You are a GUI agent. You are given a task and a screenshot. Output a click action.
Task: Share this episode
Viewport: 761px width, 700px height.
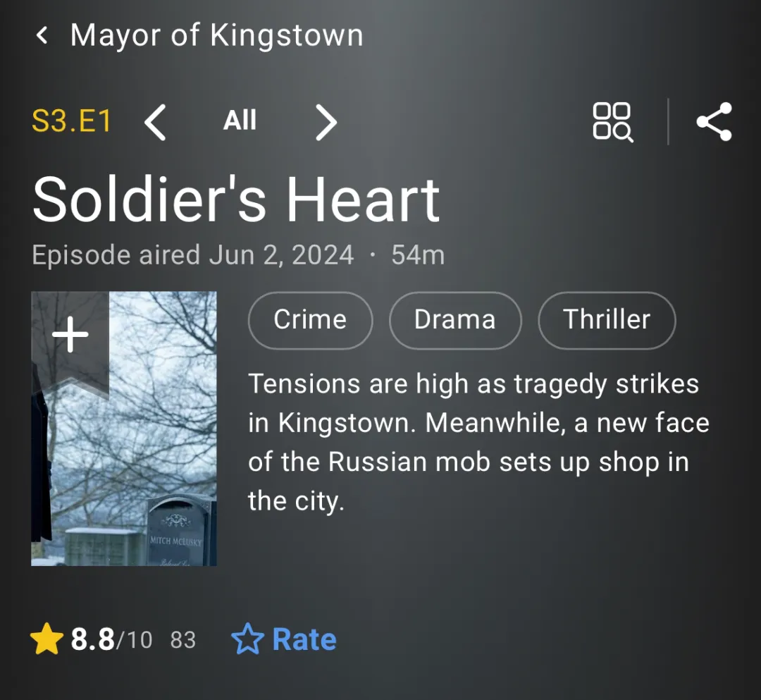[x=714, y=122]
